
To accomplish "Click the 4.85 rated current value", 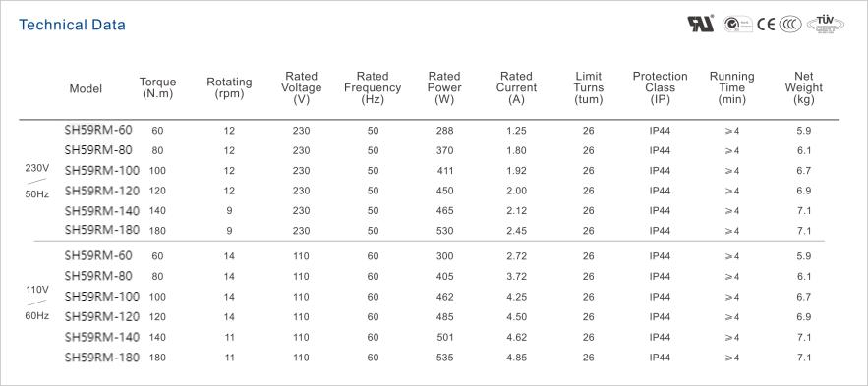I will click(x=516, y=358).
